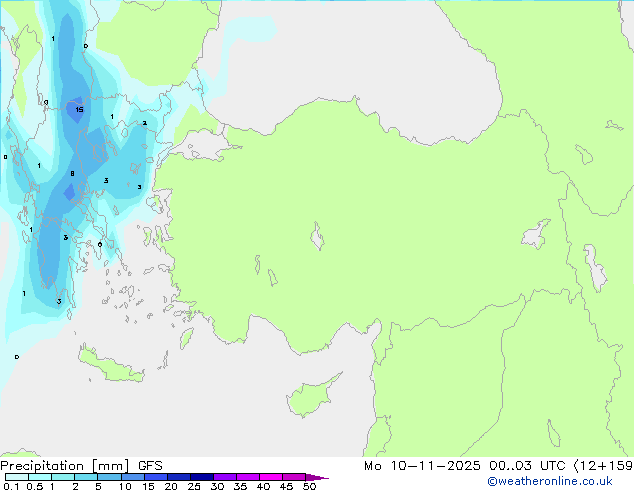Click the '0.1' legend scale label
This screenshot has width=634, height=490.
coord(11,486)
